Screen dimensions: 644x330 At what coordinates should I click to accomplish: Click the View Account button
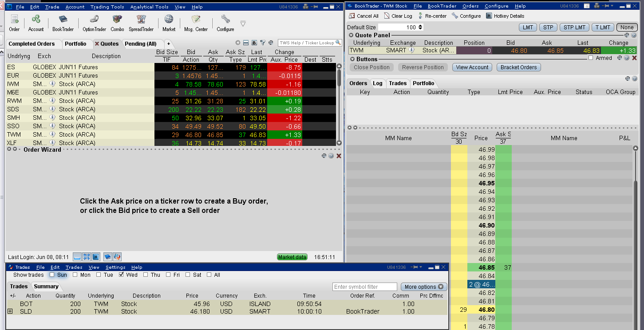(472, 67)
